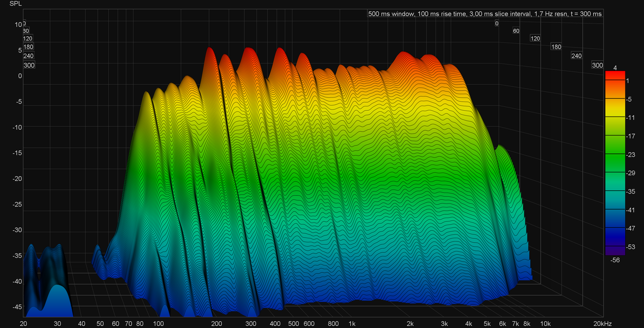Click the -25 value on the SPL axis
Viewport: 644px width, 328px height.
pyautogui.click(x=17, y=205)
